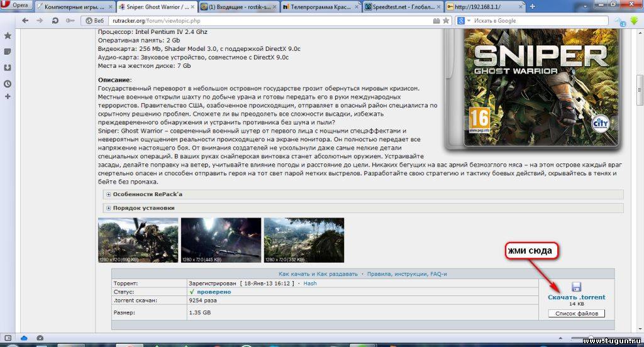The height and width of the screenshot is (347, 644).
Task: Open the History clock panel in sidebar
Action: (x=8, y=84)
